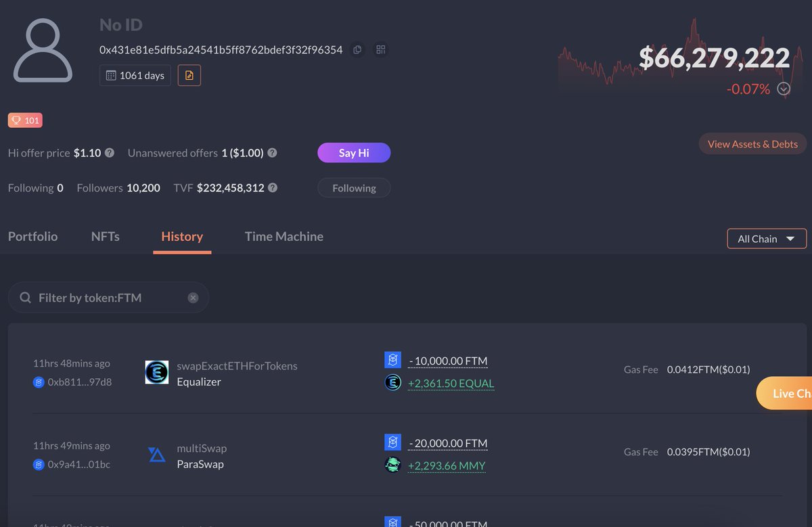Screen dimensions: 812x527
Task: Click the search magnifier icon
Action: pyautogui.click(x=26, y=298)
